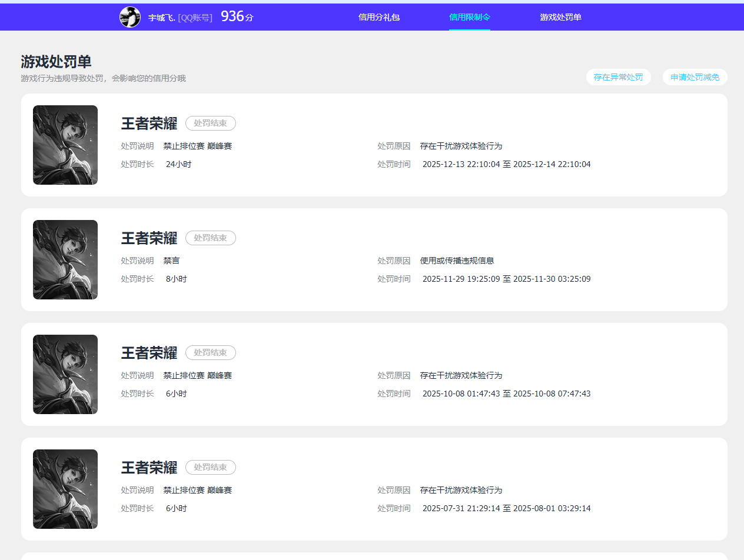Click the 24小时 duration value

pos(178,164)
